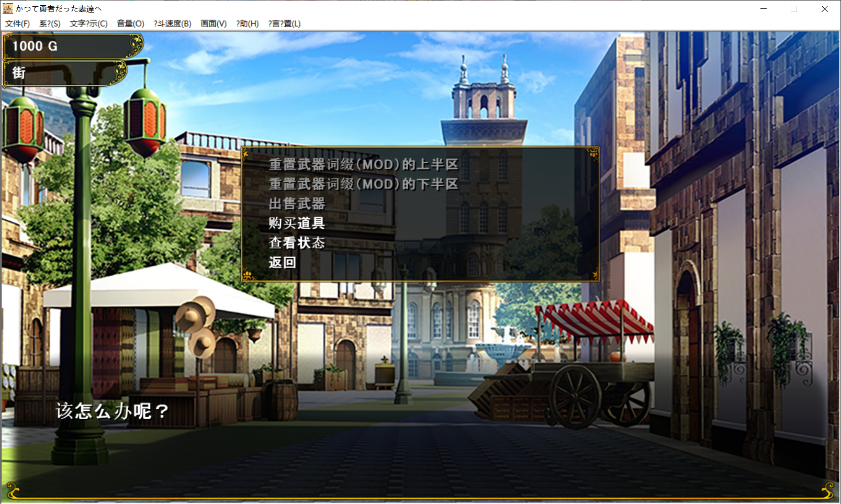Open the ?助(H) help menu
This screenshot has height=504, width=841.
click(x=247, y=24)
